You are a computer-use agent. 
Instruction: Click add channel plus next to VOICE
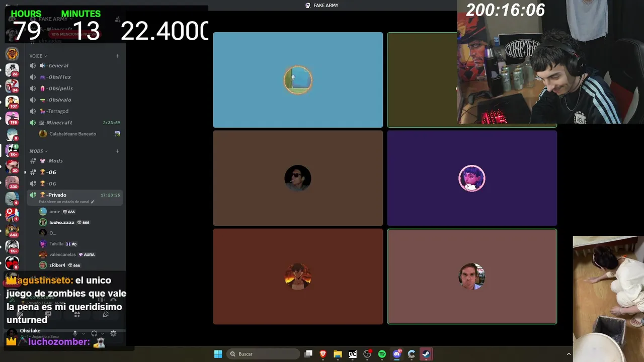pos(117,56)
